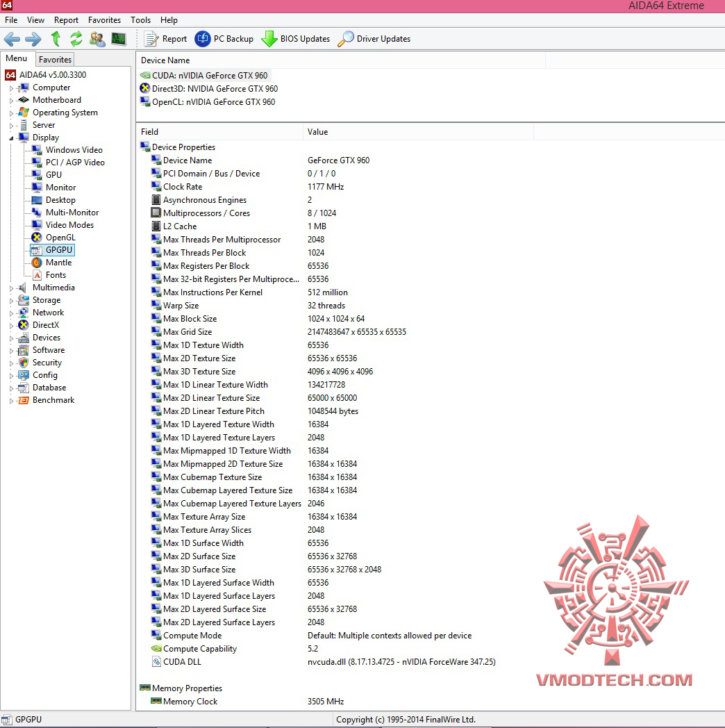
Task: Open the File menu
Action: 11,20
